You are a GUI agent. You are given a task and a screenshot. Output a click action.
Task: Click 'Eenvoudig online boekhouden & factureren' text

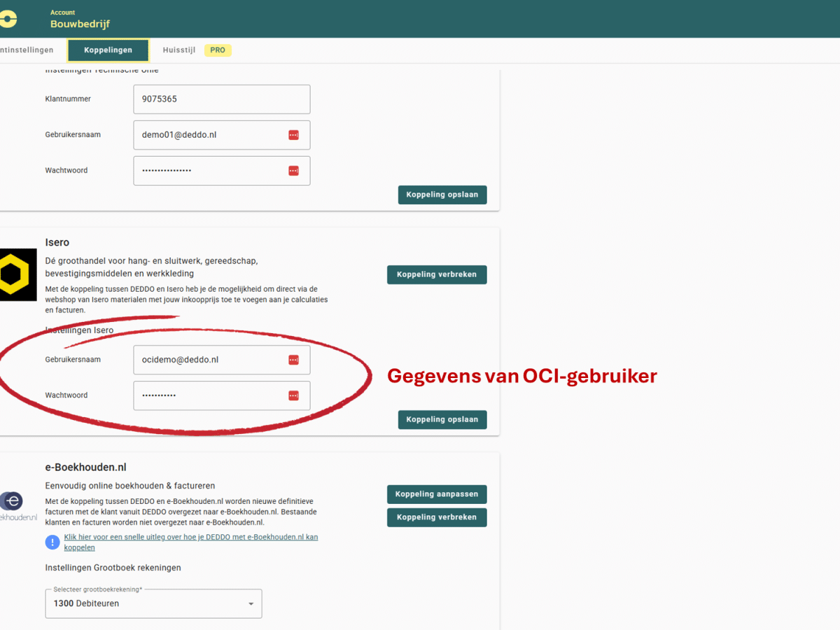(x=130, y=486)
